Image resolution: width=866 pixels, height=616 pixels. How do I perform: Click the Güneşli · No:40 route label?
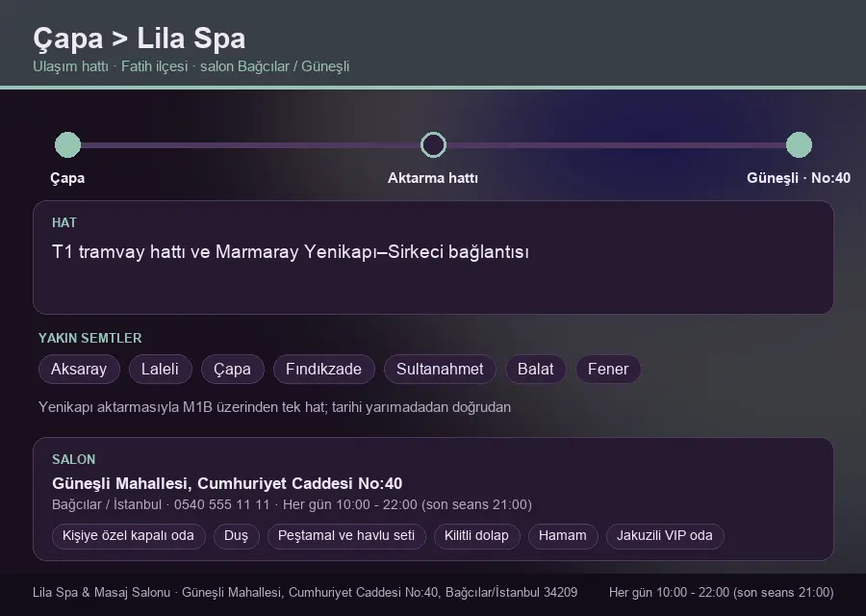(x=799, y=178)
